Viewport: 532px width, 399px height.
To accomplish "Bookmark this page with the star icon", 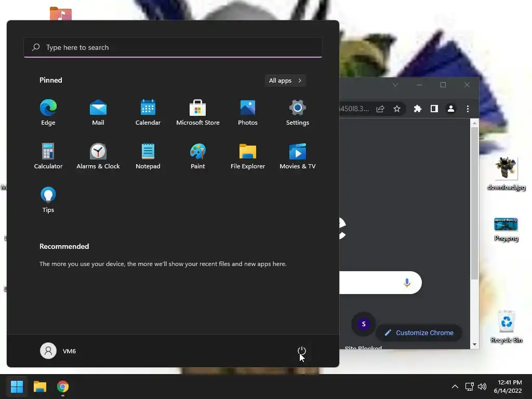I will pos(396,109).
